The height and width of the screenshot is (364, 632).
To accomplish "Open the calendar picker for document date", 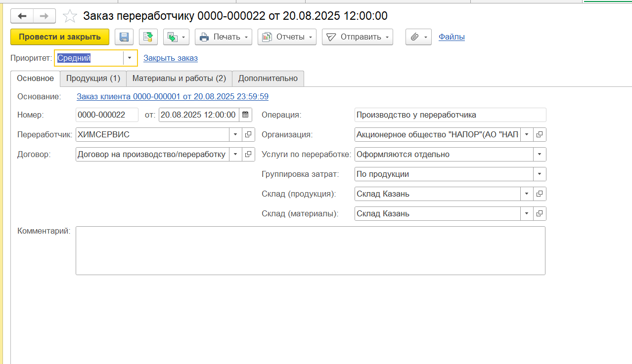I will [x=245, y=115].
